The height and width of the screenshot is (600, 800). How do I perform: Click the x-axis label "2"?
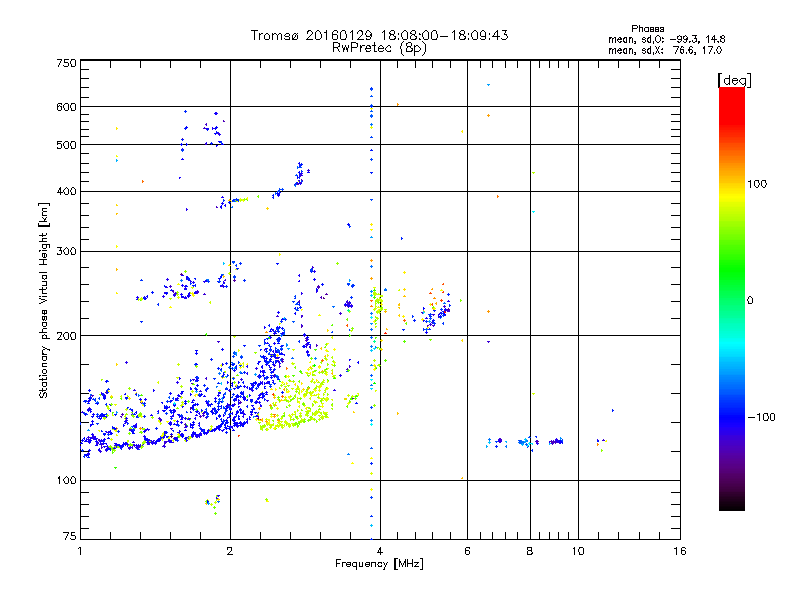(230, 551)
